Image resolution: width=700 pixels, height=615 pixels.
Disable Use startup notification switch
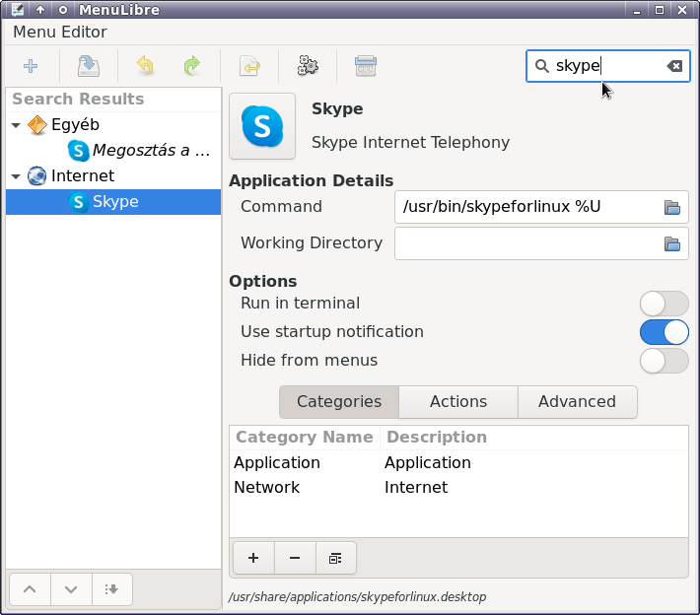pos(664,332)
